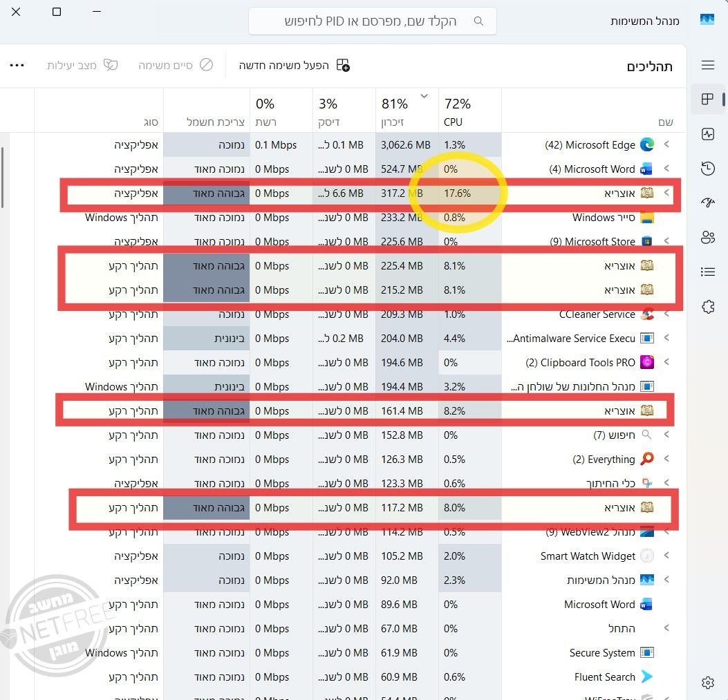Screen dimensions: 728x700
Task: Open the Details tab in sidebar
Action: [x=707, y=272]
